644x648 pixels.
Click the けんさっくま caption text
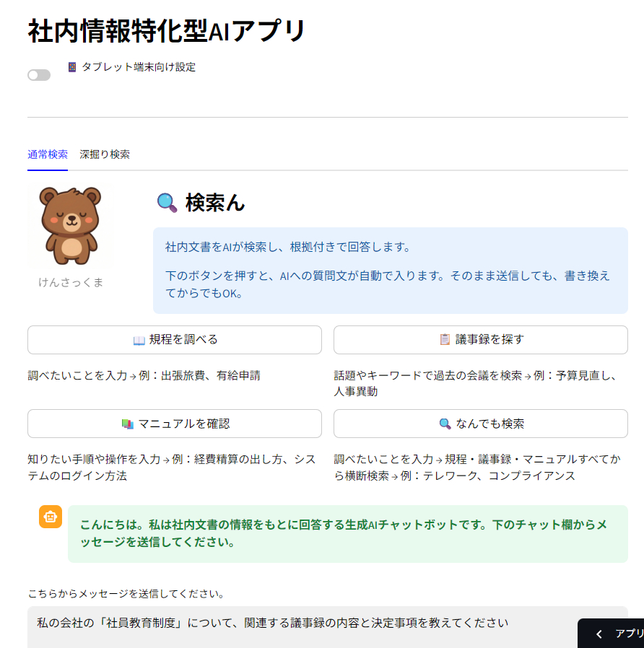pos(71,282)
